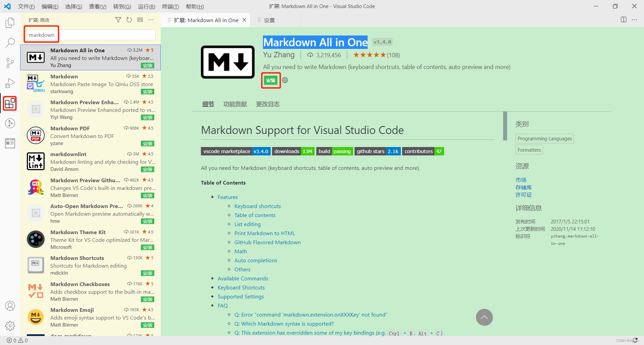Open the Accounts icon in the activity bar
Viewport: 644px width, 345px height.
tap(10, 305)
